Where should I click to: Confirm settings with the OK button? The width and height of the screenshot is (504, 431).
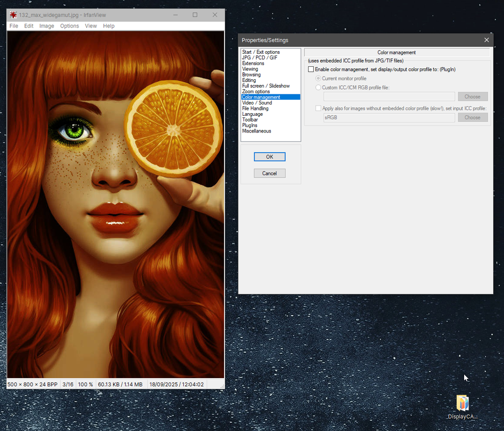pos(269,157)
